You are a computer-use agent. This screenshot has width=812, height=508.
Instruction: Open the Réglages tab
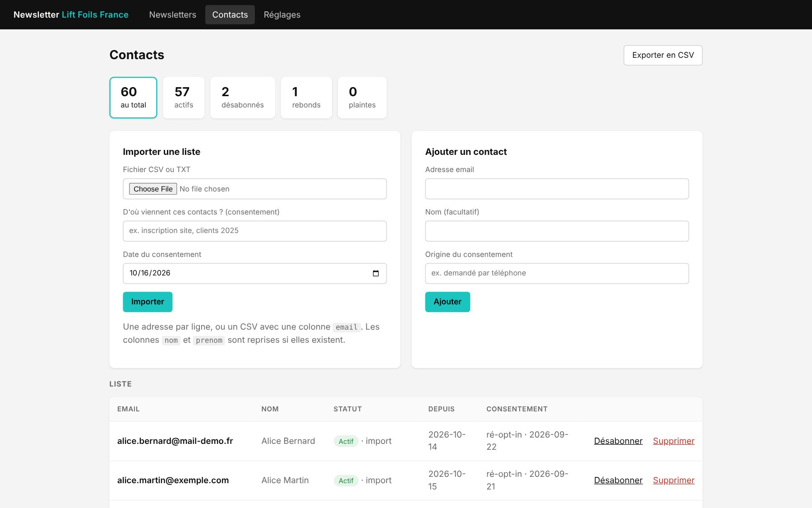(x=282, y=14)
